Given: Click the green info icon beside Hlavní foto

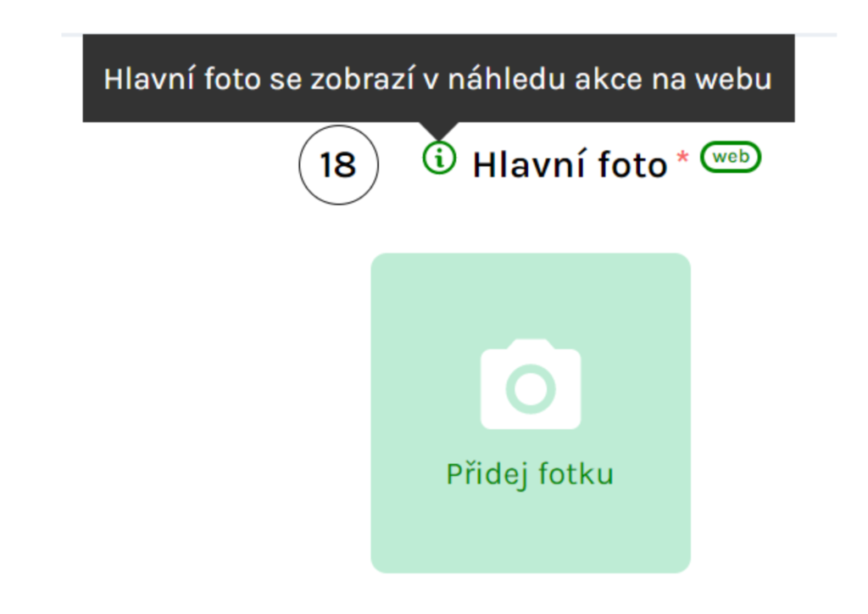Looking at the screenshot, I should click(439, 158).
